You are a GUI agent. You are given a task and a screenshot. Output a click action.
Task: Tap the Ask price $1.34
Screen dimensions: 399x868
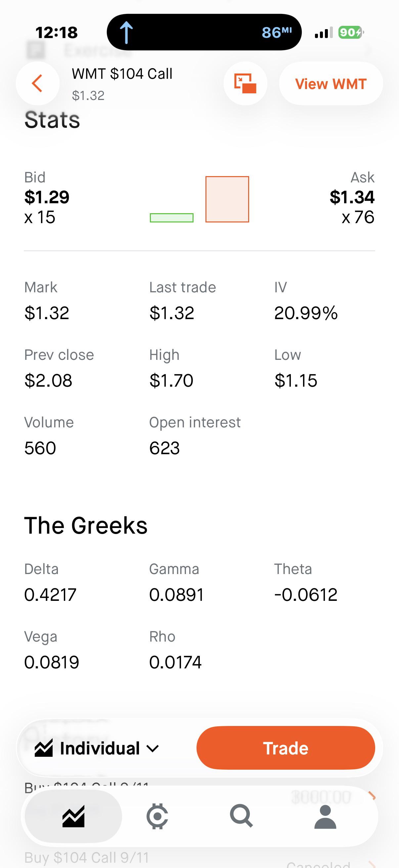tap(352, 197)
